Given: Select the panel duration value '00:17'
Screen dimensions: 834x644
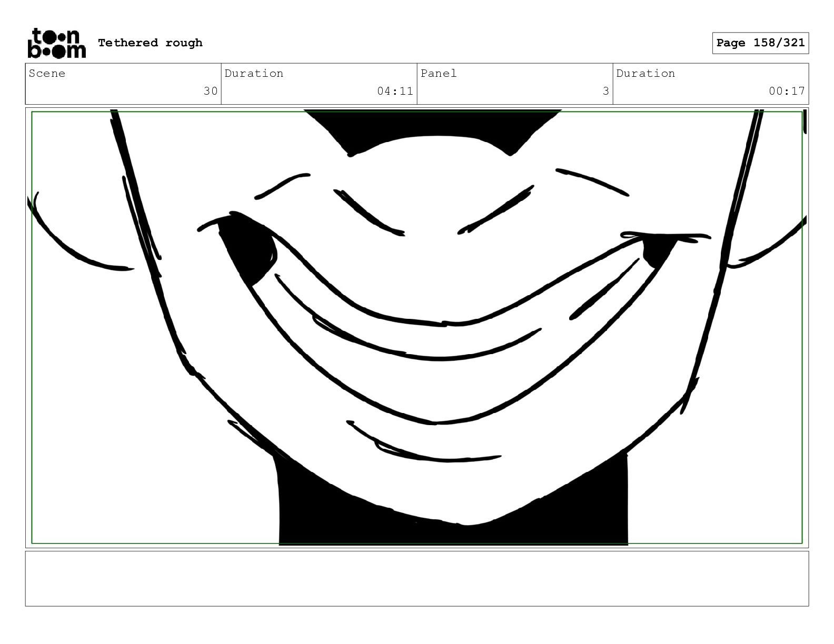Looking at the screenshot, I should [x=787, y=91].
